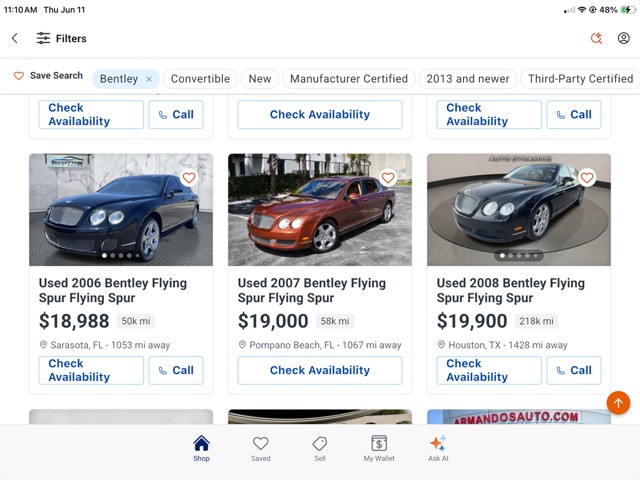Screen dimensions: 640x480
Task: Open photo of 2007 orange Bentley
Action: pyautogui.click(x=320, y=210)
